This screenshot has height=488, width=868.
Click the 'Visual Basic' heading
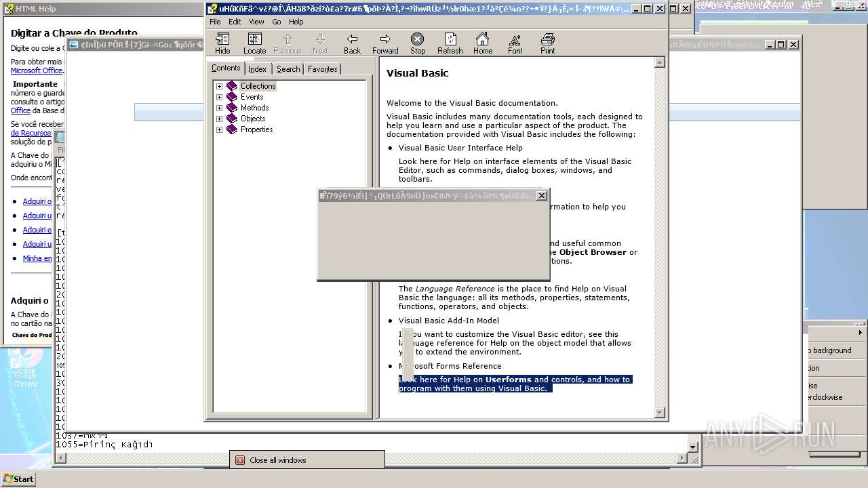(417, 73)
